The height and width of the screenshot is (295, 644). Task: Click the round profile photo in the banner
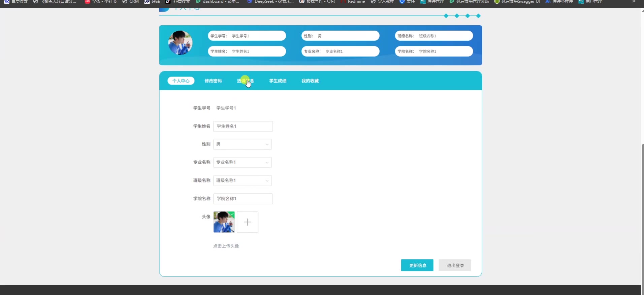180,43
